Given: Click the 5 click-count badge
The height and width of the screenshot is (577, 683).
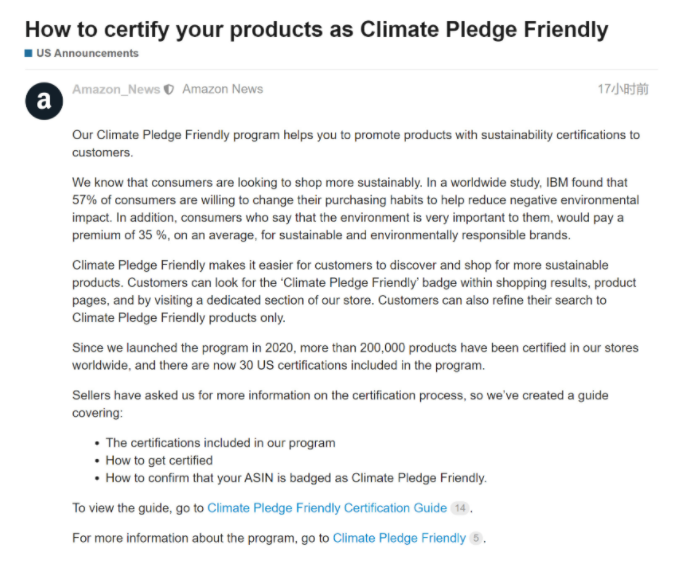Looking at the screenshot, I should (x=476, y=538).
